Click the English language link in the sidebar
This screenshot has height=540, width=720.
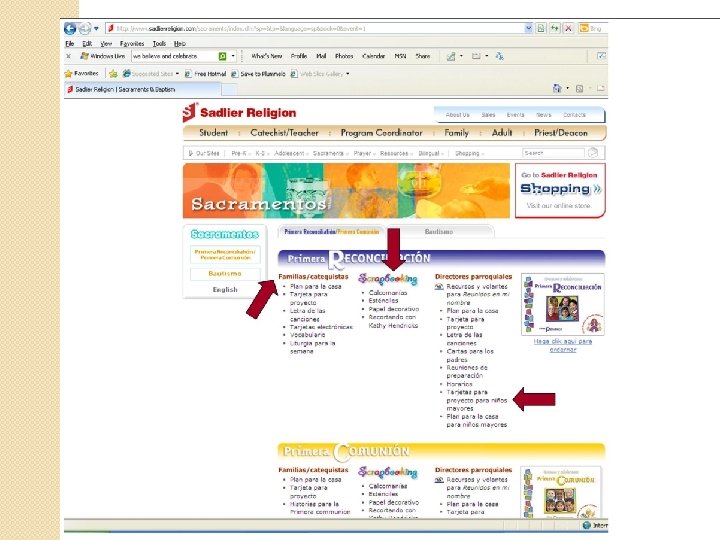[x=225, y=290]
